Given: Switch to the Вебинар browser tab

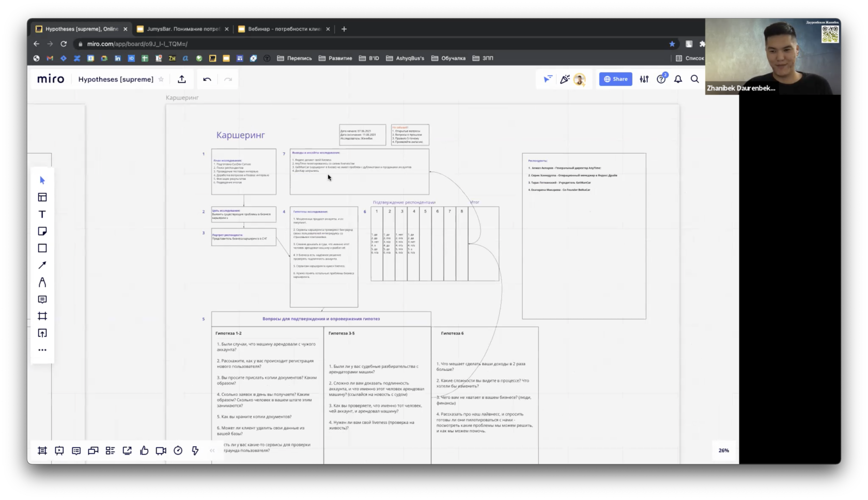Looking at the screenshot, I should 284,29.
